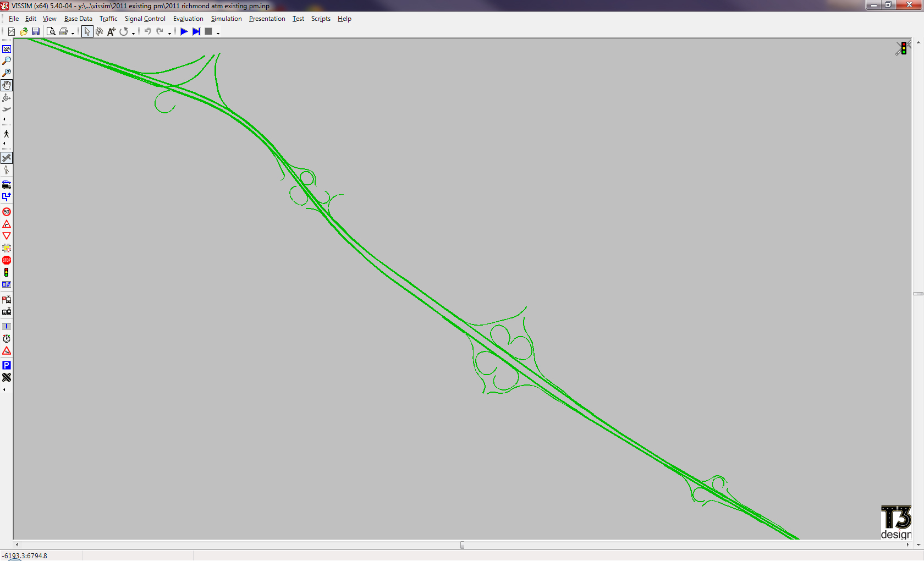Open the Help menu
This screenshot has width=924, height=561.
[344, 19]
